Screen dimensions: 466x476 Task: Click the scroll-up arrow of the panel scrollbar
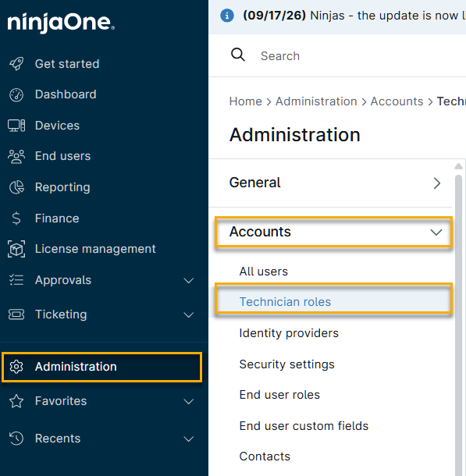458,166
